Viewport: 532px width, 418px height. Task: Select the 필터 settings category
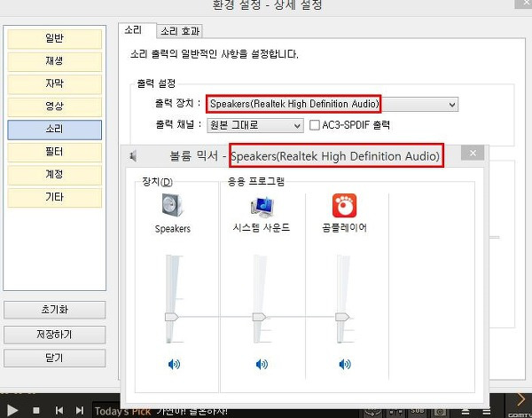pos(54,152)
